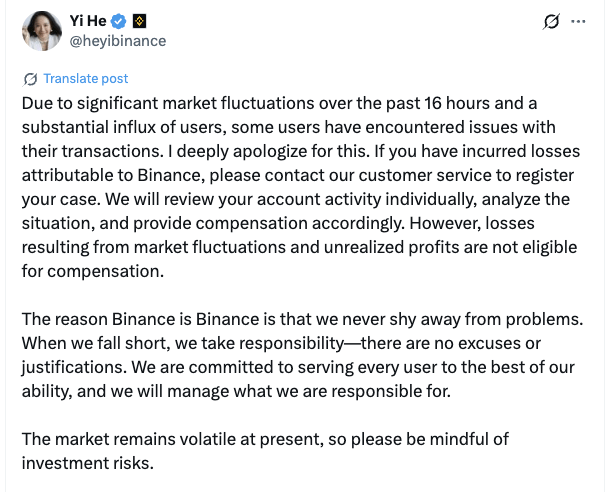Click the "Translate post" link
This screenshot has width=612, height=492.
click(86, 79)
